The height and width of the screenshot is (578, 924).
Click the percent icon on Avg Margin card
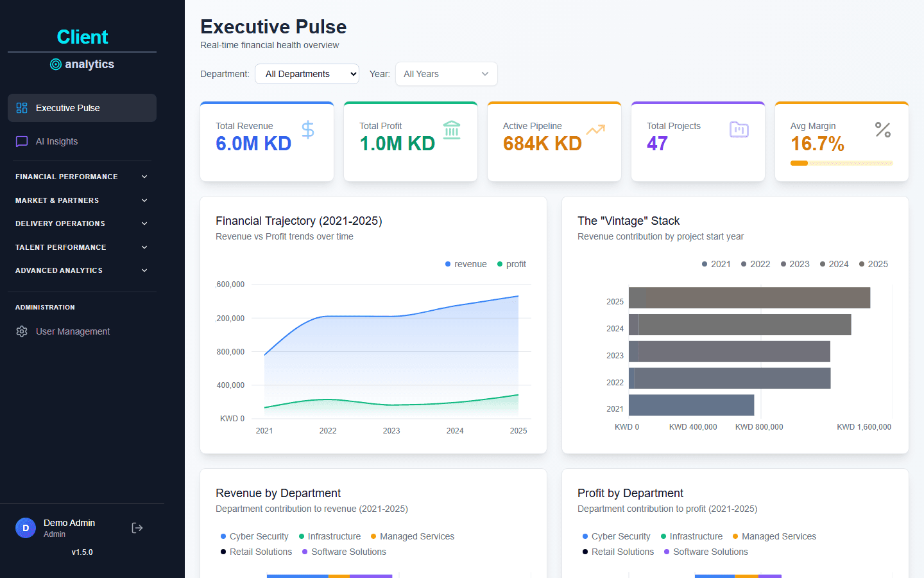tap(883, 130)
